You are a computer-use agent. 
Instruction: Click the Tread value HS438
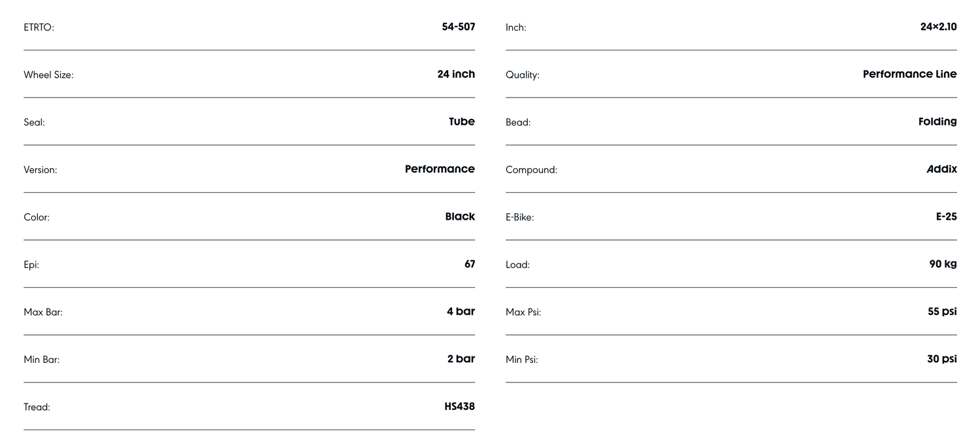[x=459, y=406]
